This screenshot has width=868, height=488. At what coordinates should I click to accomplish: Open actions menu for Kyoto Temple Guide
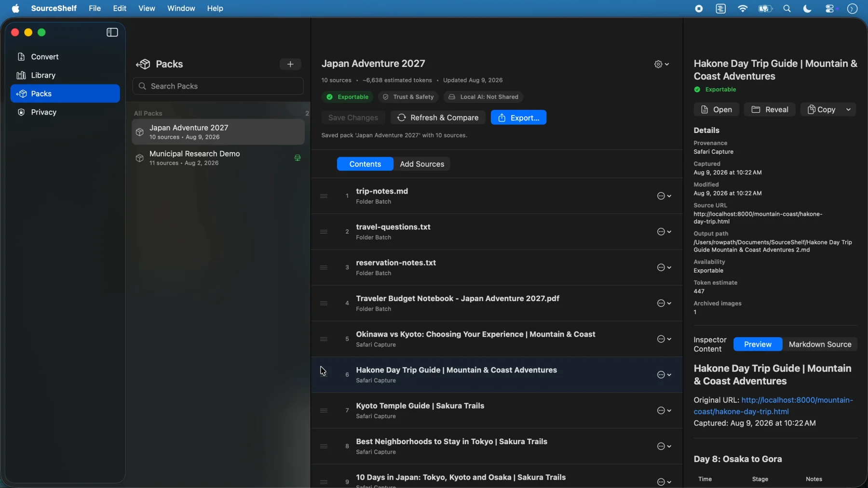pos(664,410)
